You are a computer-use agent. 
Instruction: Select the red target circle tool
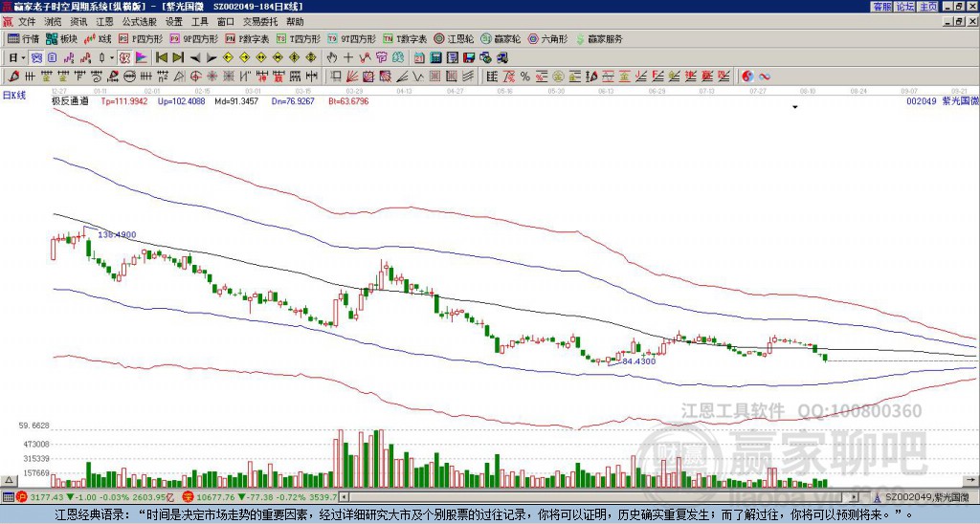[x=195, y=76]
